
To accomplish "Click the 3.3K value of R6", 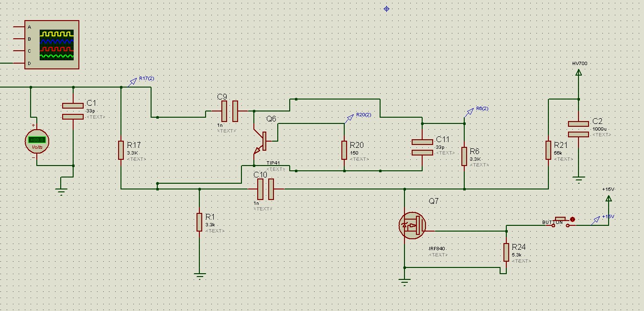I will pyautogui.click(x=475, y=159).
